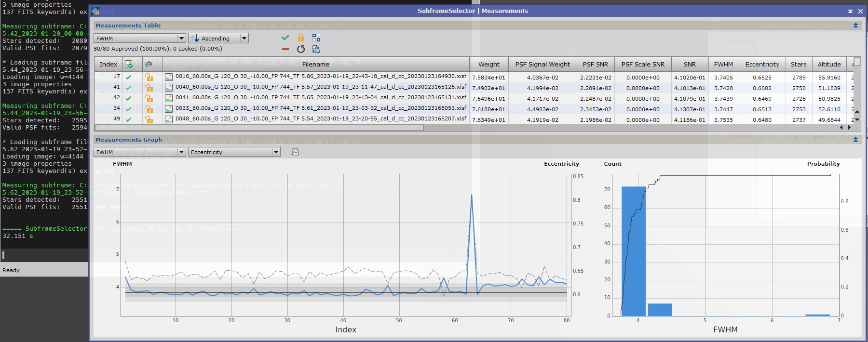868x342 pixels.
Task: Click the orange lock toggle icon
Action: coord(301,38)
